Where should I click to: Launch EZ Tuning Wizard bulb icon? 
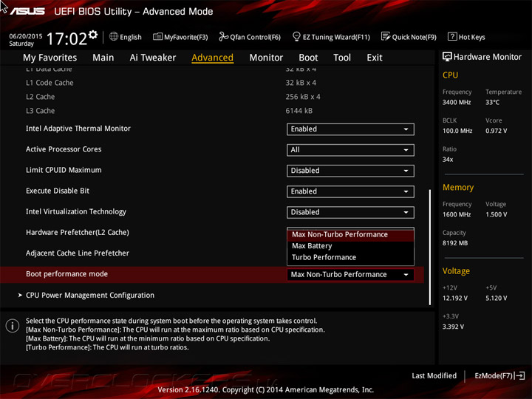click(296, 36)
